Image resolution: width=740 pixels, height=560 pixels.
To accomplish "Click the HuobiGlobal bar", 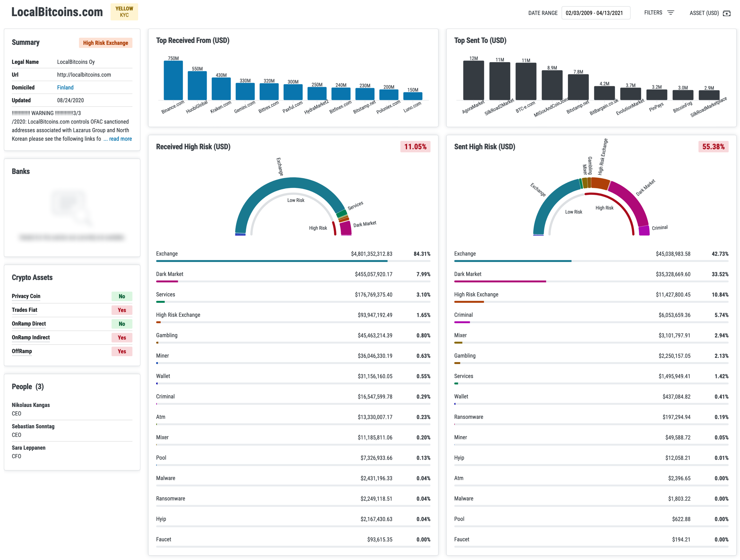I will [x=197, y=86].
